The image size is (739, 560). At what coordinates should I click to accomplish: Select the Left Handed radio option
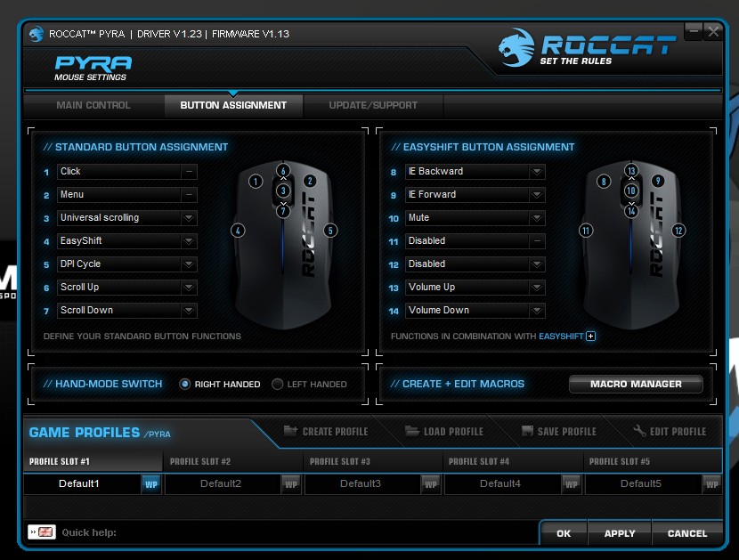[278, 385]
